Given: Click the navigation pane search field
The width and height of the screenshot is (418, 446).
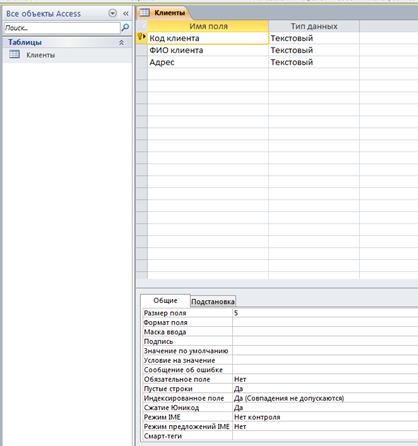Looking at the screenshot, I should pos(62,28).
